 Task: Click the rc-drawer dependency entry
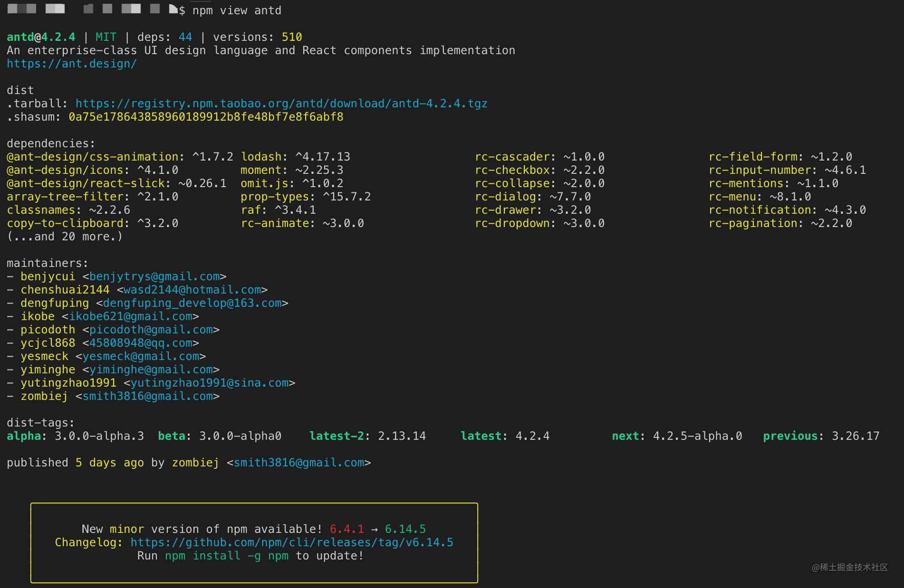coord(533,210)
